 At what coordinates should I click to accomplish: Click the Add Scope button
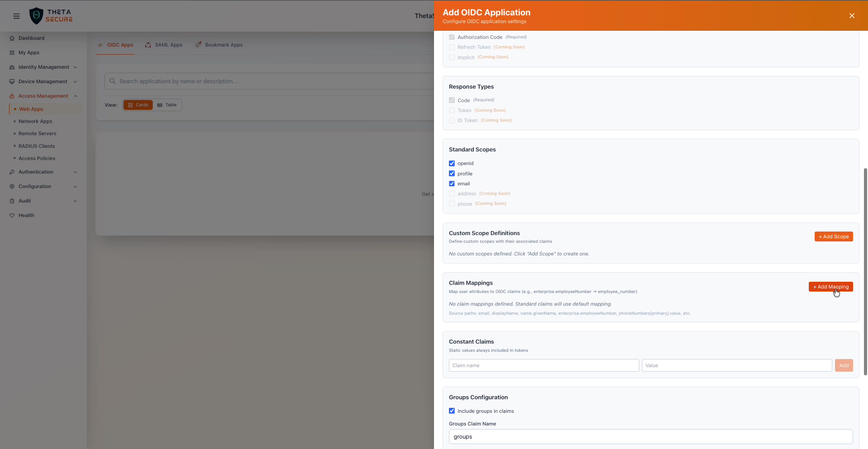tap(834, 236)
